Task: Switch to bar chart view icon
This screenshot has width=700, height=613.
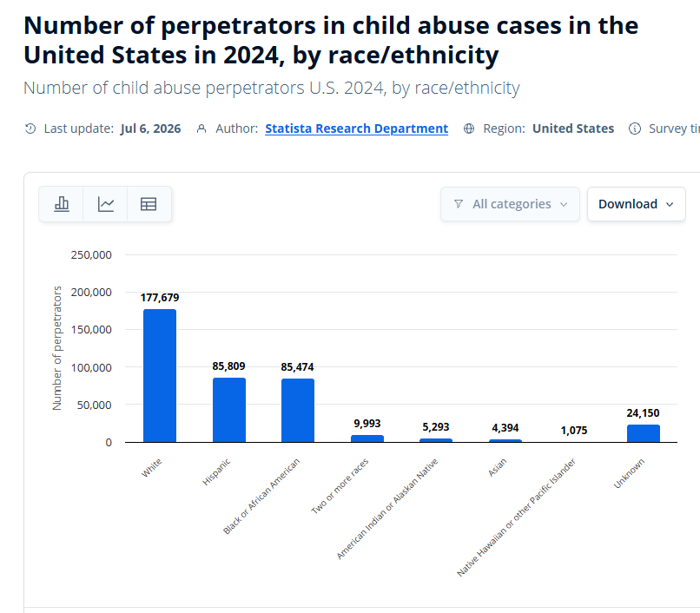Action: 61,204
